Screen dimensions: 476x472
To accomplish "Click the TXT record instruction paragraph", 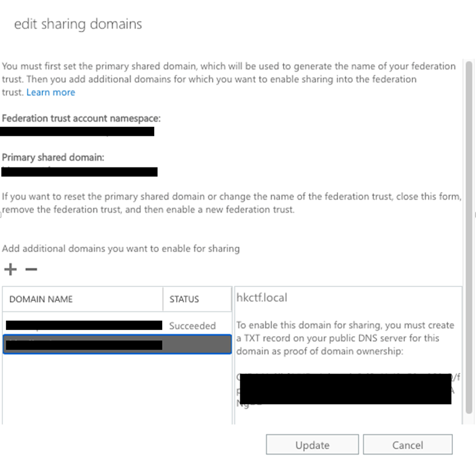I will point(345,339).
